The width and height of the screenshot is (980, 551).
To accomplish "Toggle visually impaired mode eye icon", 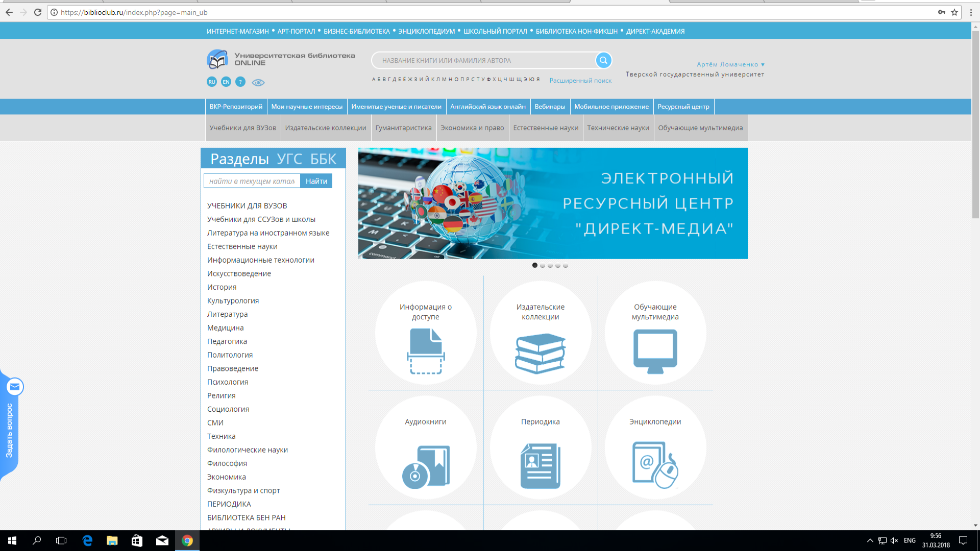I will pos(258,82).
